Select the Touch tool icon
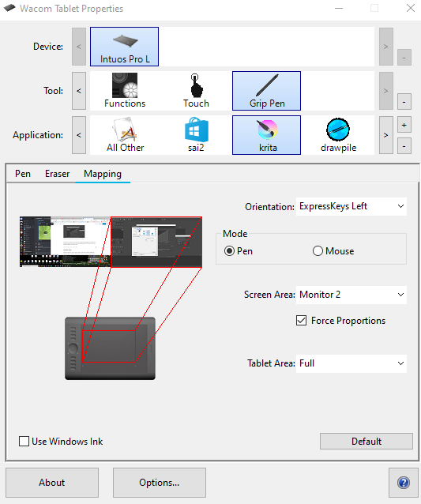Screen dimensions: 421x504 click(x=196, y=91)
